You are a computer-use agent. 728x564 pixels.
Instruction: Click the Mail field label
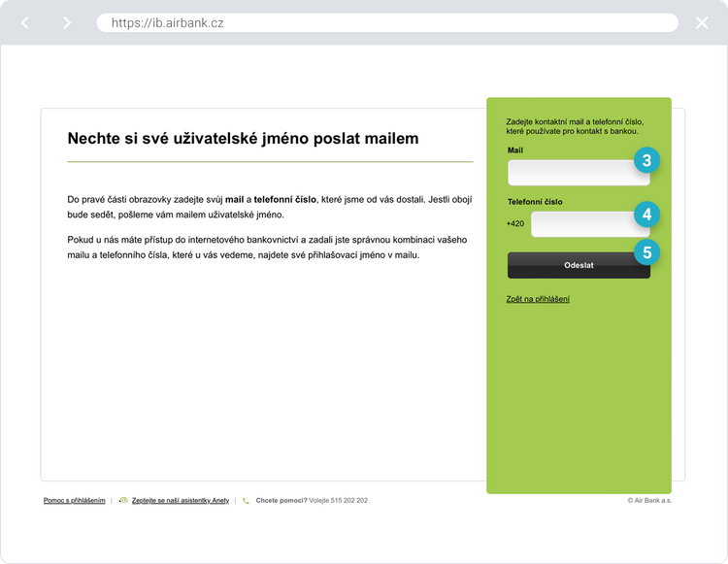point(515,150)
